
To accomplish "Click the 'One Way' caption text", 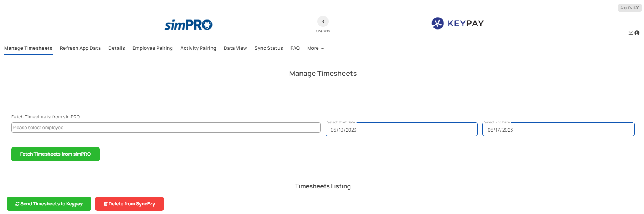I will (323, 31).
